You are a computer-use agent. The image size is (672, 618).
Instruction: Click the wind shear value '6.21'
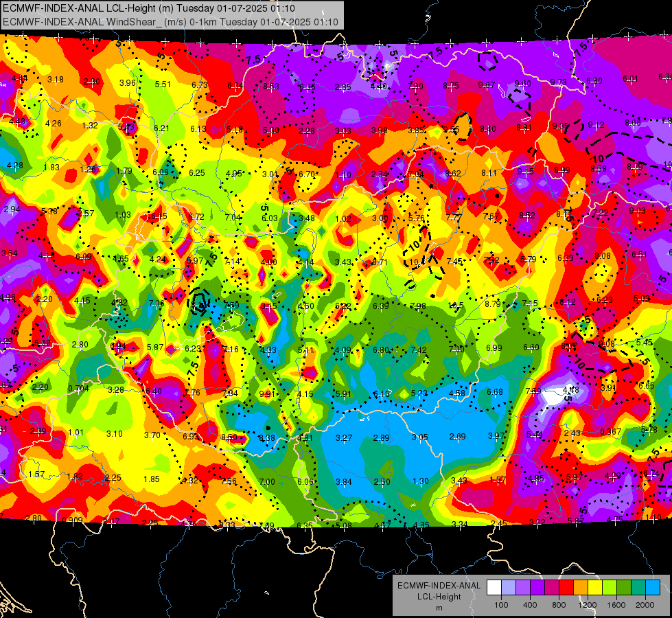coord(161,128)
